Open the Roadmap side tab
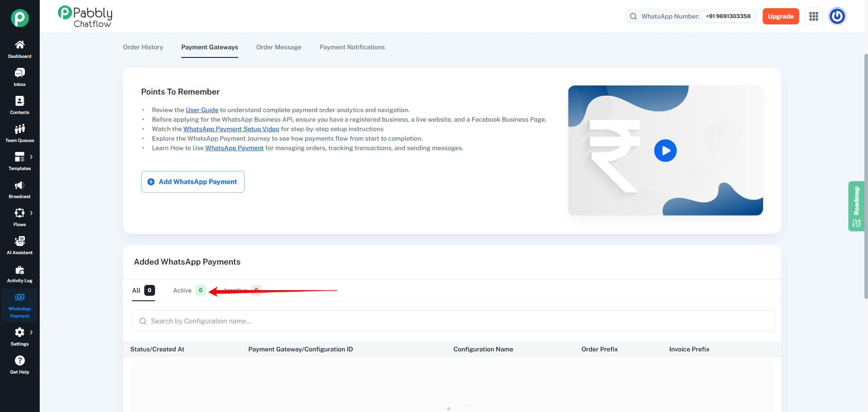This screenshot has width=868, height=412. coord(856,206)
